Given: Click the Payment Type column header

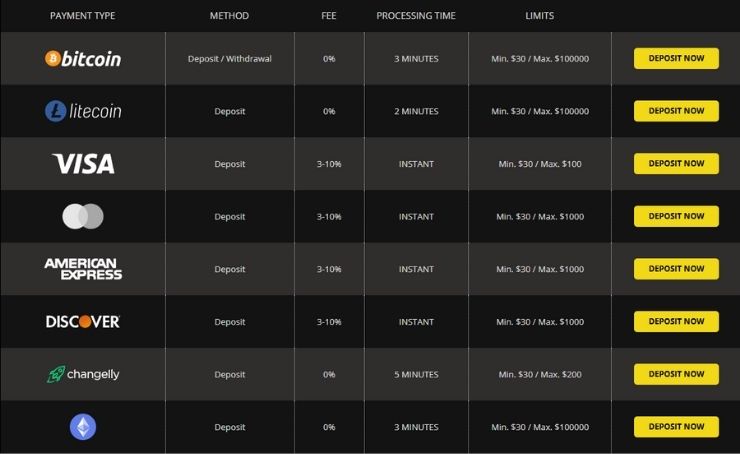Looking at the screenshot, I should 83,16.
